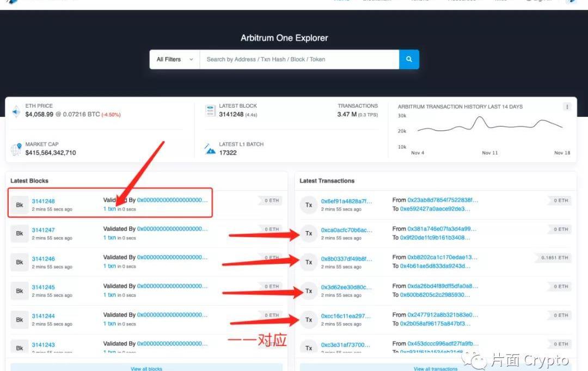Click the Tx icon for 0x8b0337df49b8f
588x371 pixels.
pos(309,262)
